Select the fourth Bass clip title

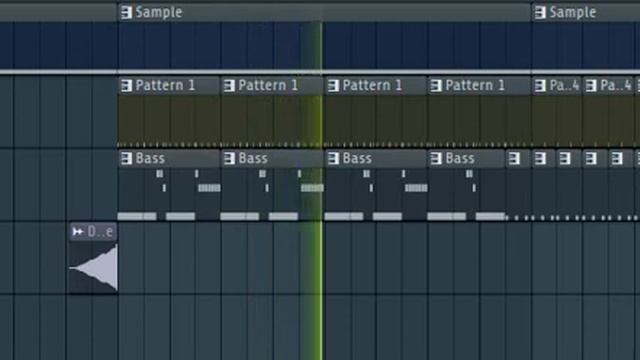460,158
